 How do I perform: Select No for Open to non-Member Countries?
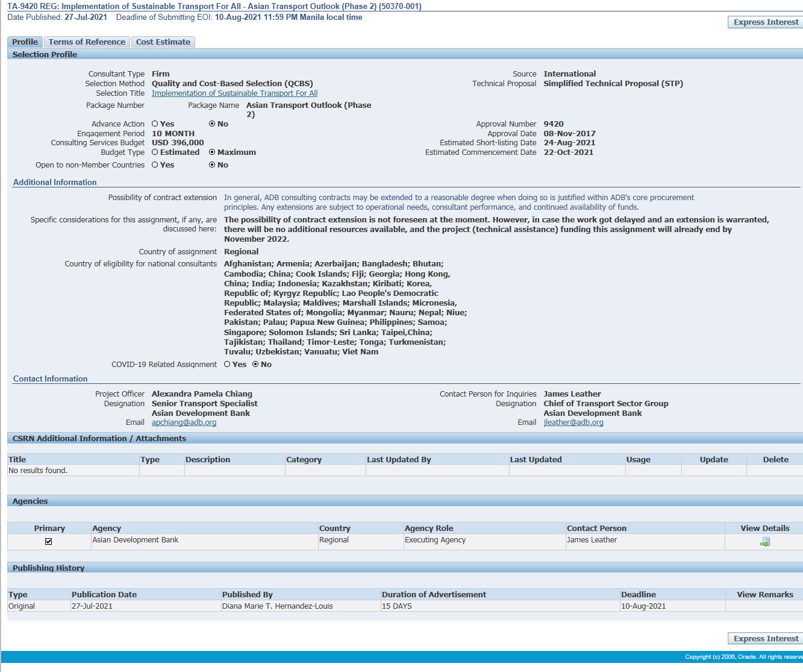tap(212, 165)
